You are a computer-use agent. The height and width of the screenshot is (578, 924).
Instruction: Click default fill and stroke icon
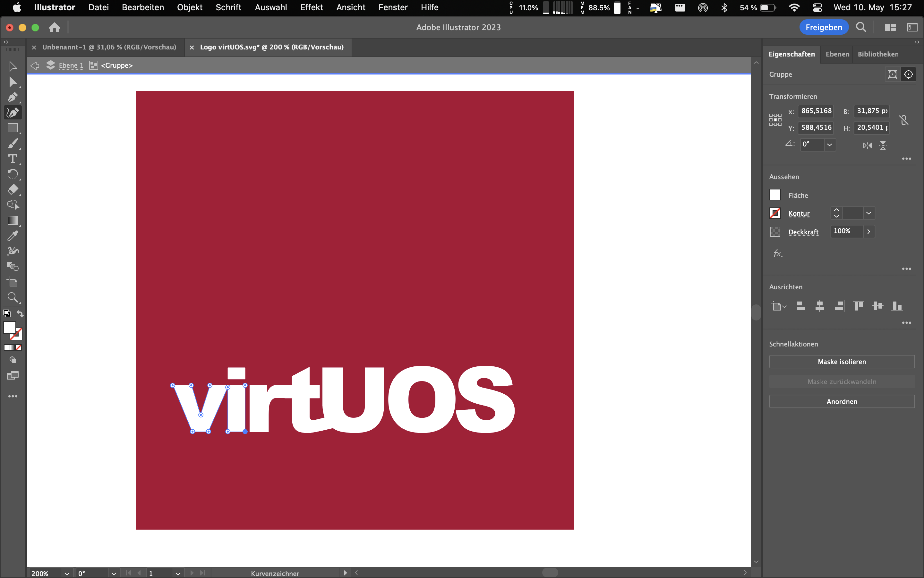tap(7, 313)
